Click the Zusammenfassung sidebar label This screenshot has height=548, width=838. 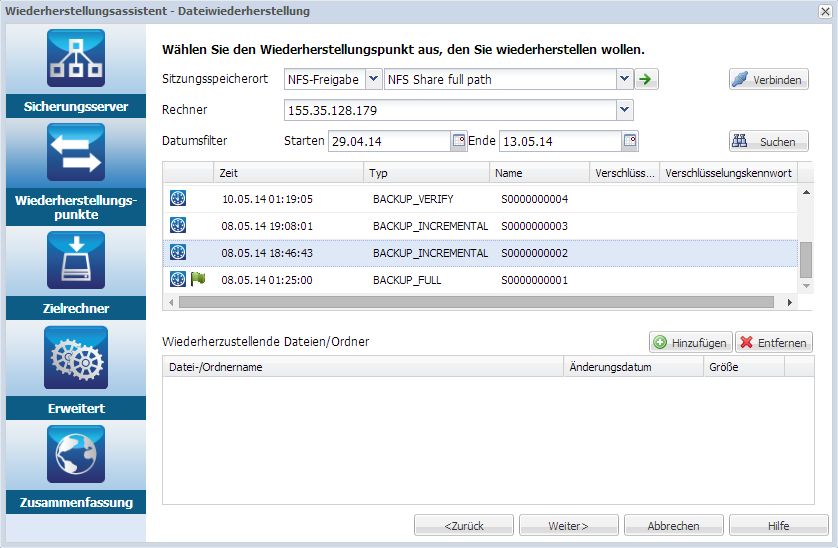point(76,503)
